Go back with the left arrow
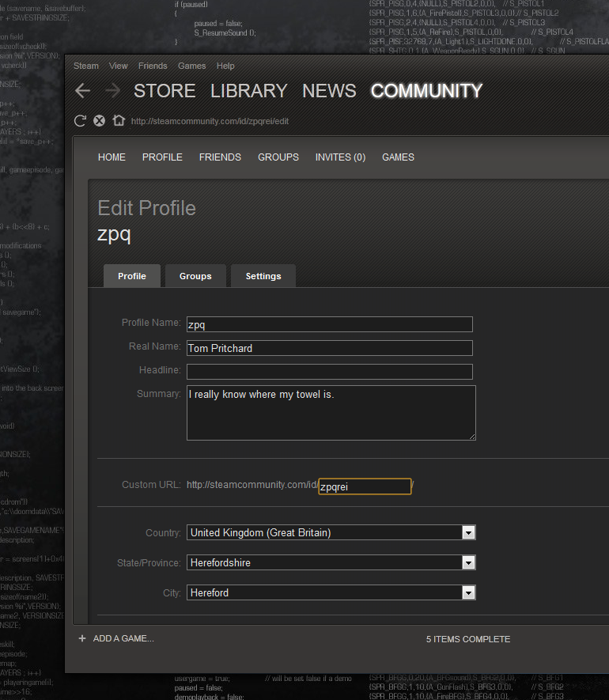The image size is (609, 700). [x=82, y=91]
